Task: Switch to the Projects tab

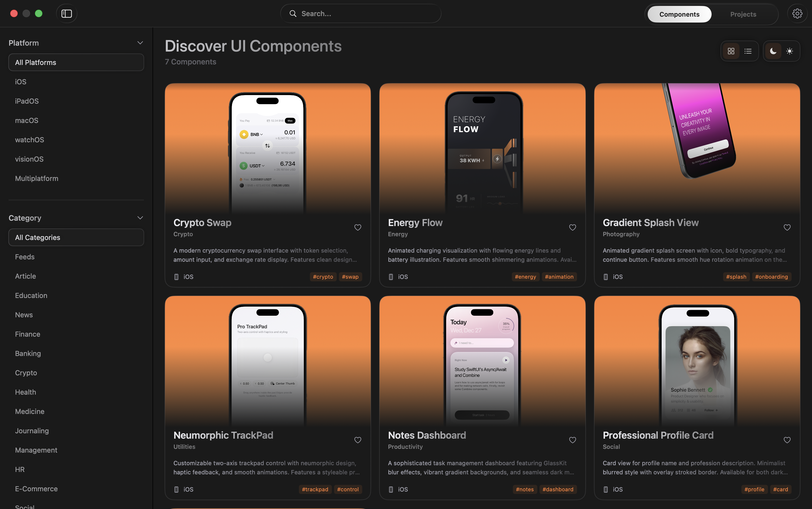Action: (743, 14)
